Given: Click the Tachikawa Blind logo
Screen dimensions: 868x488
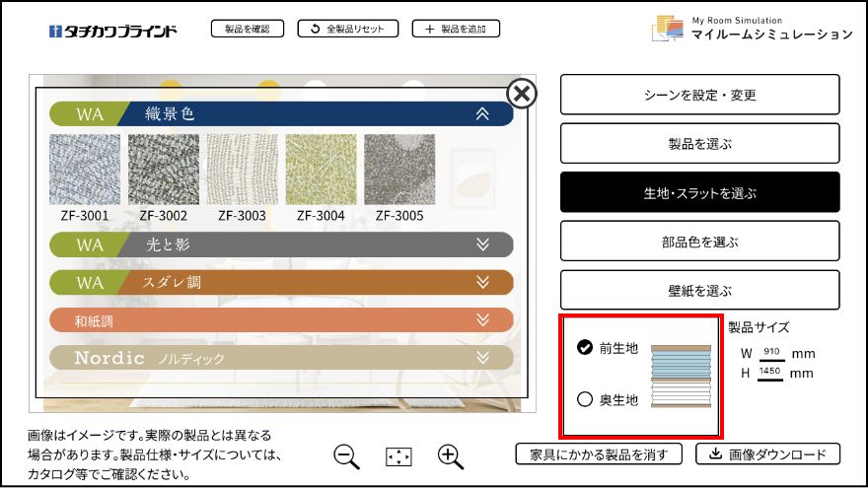Looking at the screenshot, I should (x=112, y=31).
